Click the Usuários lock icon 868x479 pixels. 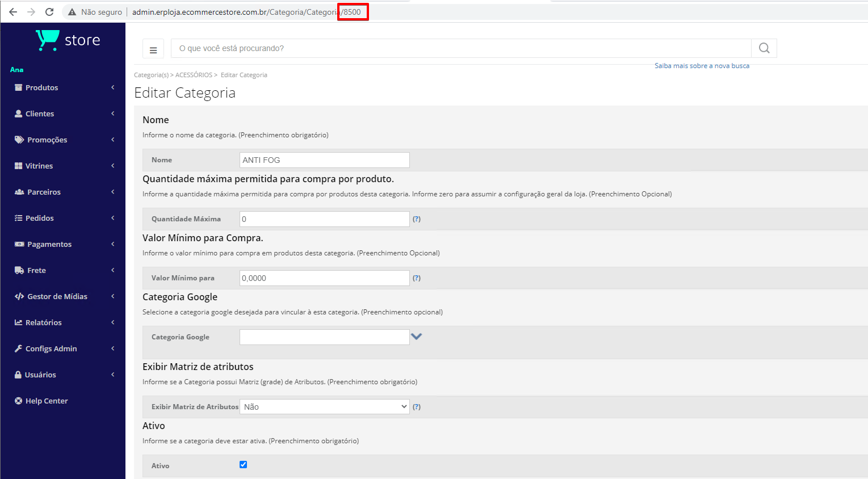coord(18,375)
